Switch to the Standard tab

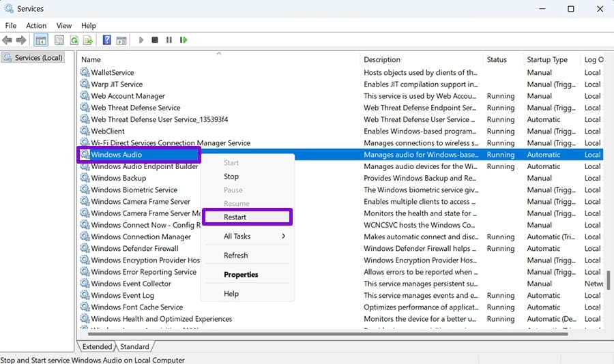tap(134, 346)
